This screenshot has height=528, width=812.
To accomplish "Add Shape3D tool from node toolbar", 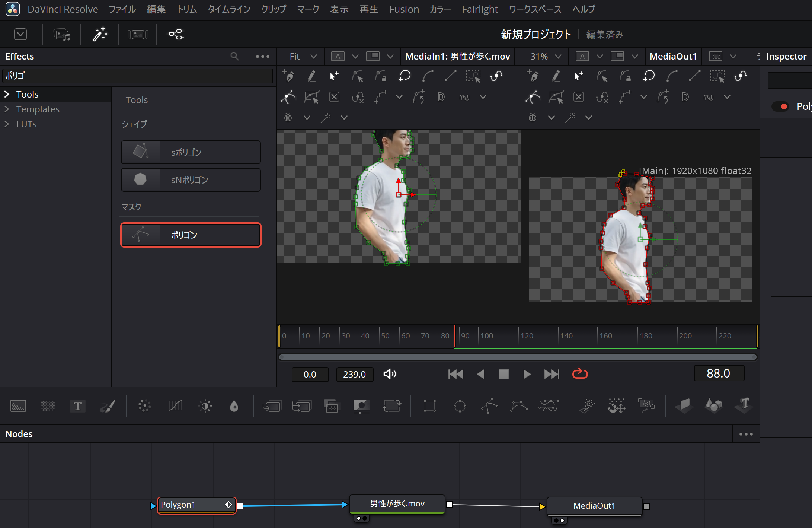I will [x=713, y=405].
